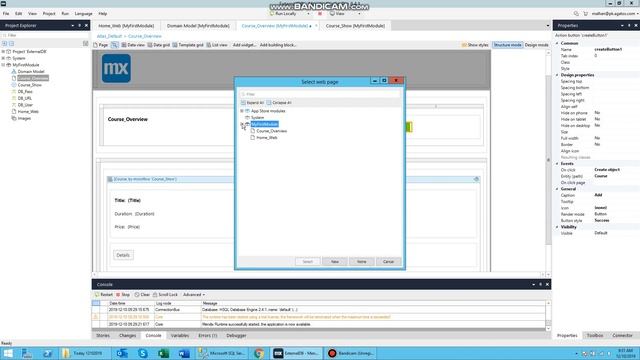Switch to the Variables bottom tab
Screen dimensions: 640x360
[180, 336]
